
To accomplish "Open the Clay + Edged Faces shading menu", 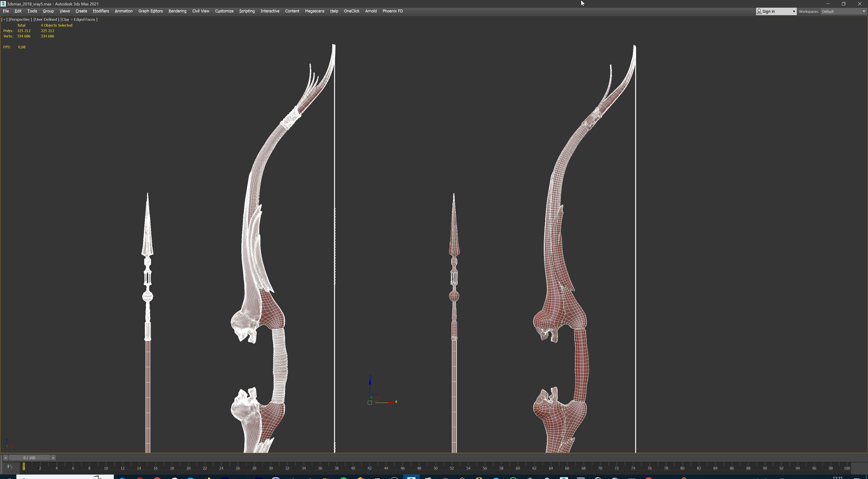I will tap(79, 19).
